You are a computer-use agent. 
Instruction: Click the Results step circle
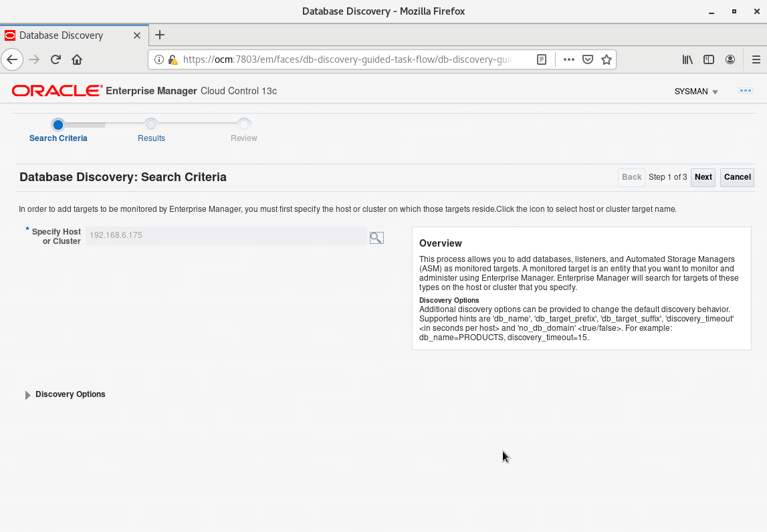pyautogui.click(x=151, y=125)
